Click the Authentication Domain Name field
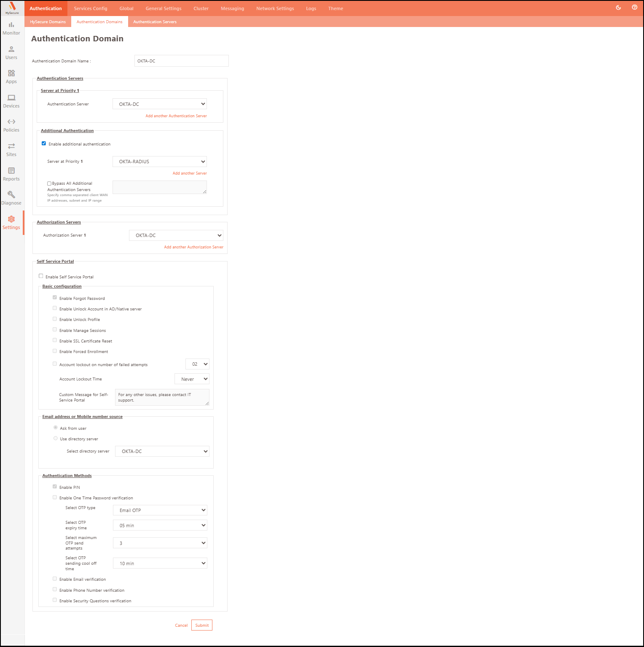Screen dimensions: 644x647 [x=181, y=61]
